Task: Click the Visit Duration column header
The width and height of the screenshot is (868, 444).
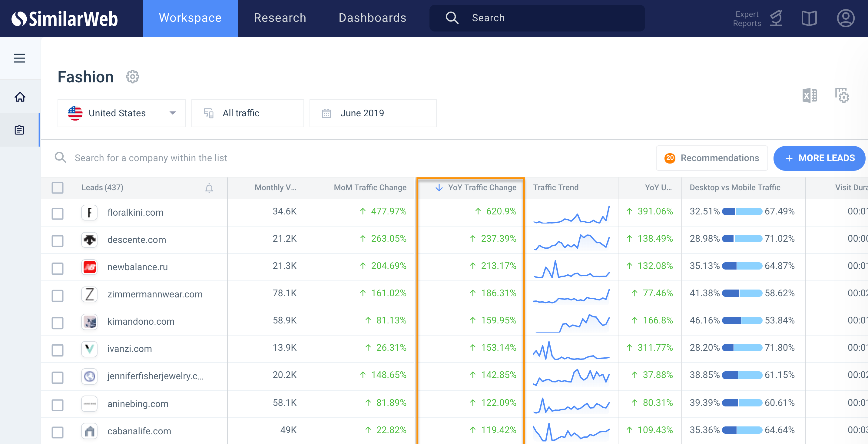Action: click(851, 188)
